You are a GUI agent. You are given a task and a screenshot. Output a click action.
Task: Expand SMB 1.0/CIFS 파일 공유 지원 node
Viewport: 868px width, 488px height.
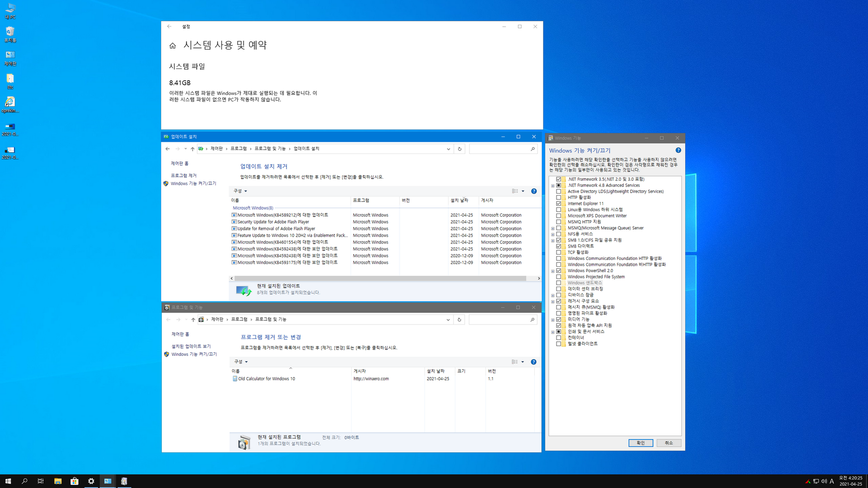click(553, 241)
